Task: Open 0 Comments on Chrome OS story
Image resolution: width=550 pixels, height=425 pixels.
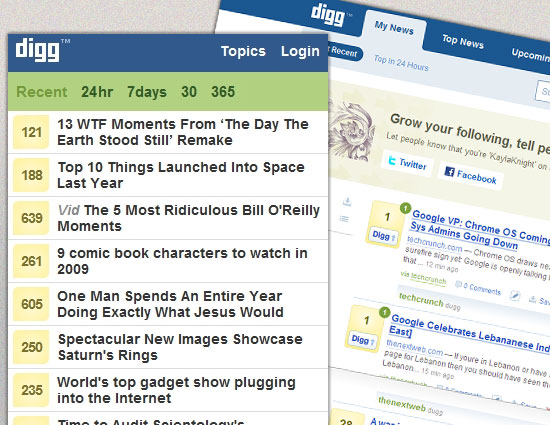Action: [x=482, y=289]
